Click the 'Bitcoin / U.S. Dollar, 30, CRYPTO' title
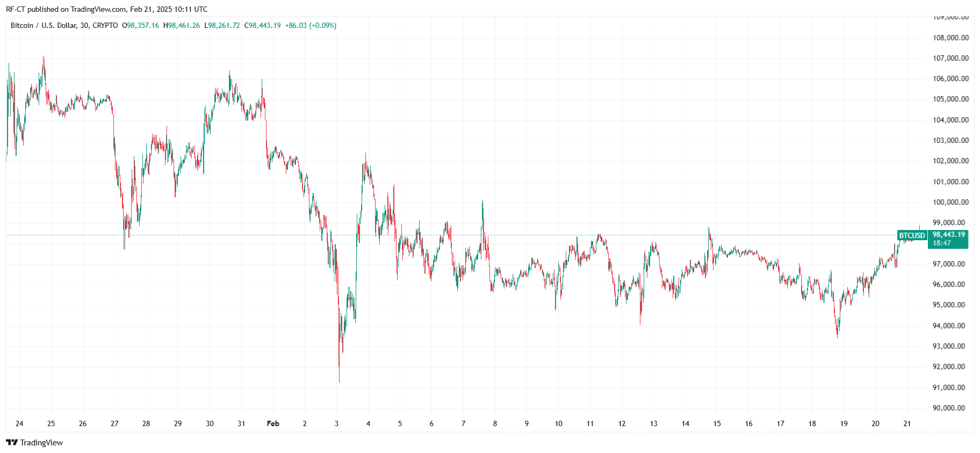980x453 pixels. click(x=64, y=25)
